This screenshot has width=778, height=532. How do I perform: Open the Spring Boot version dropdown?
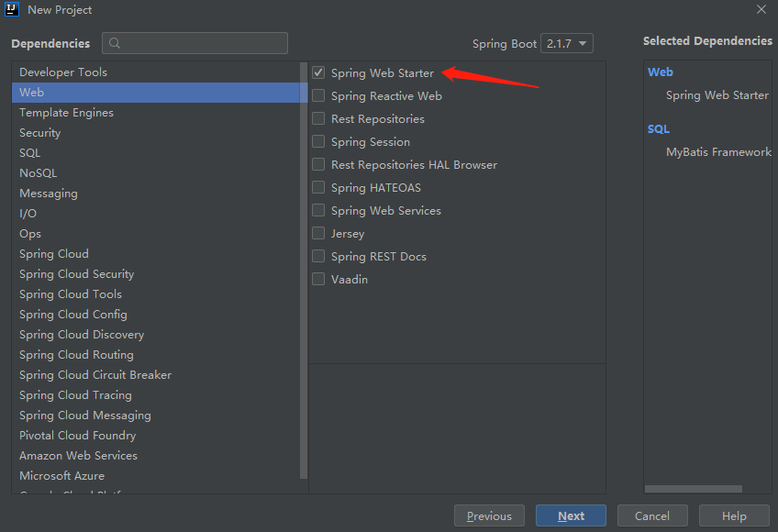(x=567, y=43)
